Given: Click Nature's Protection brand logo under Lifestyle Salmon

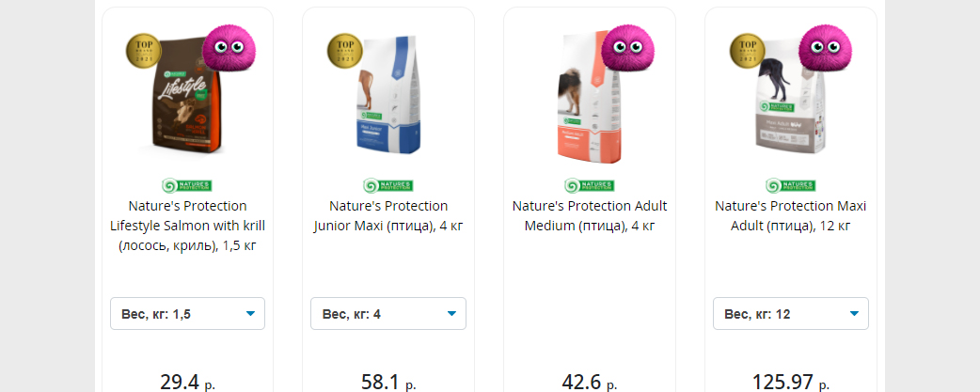Looking at the screenshot, I should point(187,185).
